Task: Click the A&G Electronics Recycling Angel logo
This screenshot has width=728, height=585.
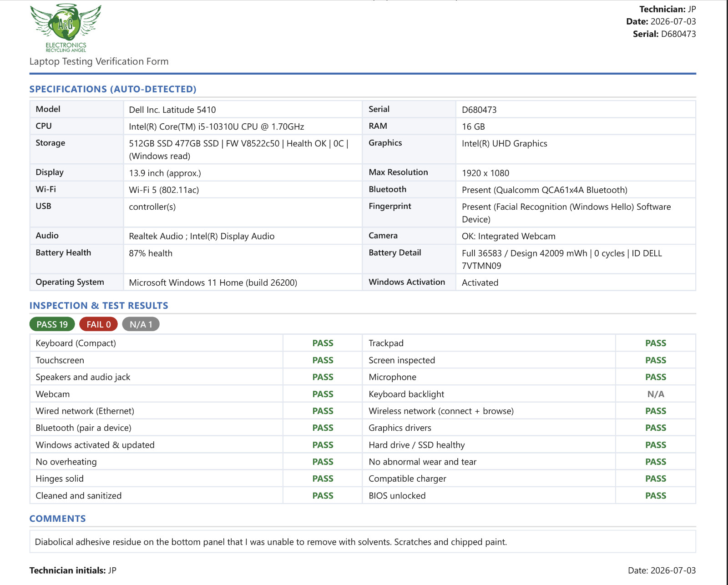Action: (x=66, y=28)
